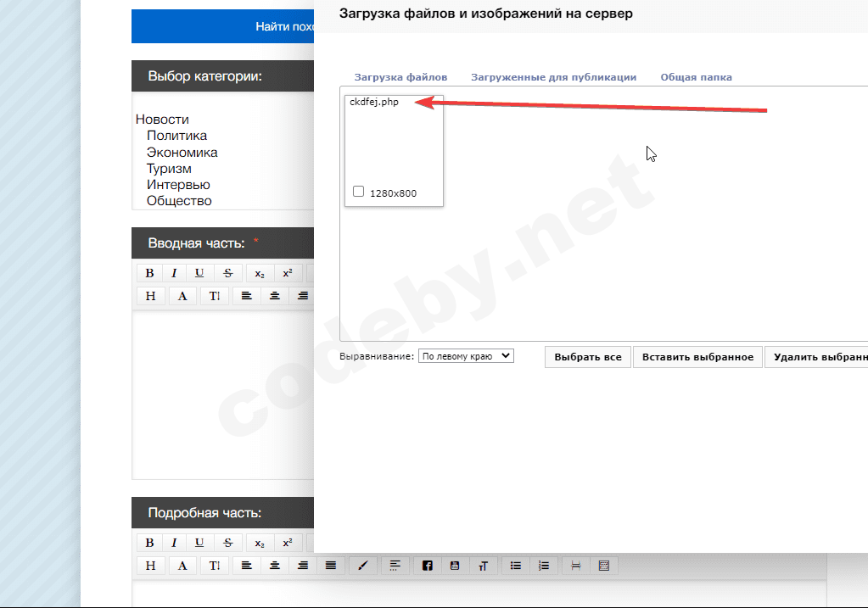Insert numbered list in Подробная часть editor
This screenshot has height=608, width=868.
click(x=544, y=566)
